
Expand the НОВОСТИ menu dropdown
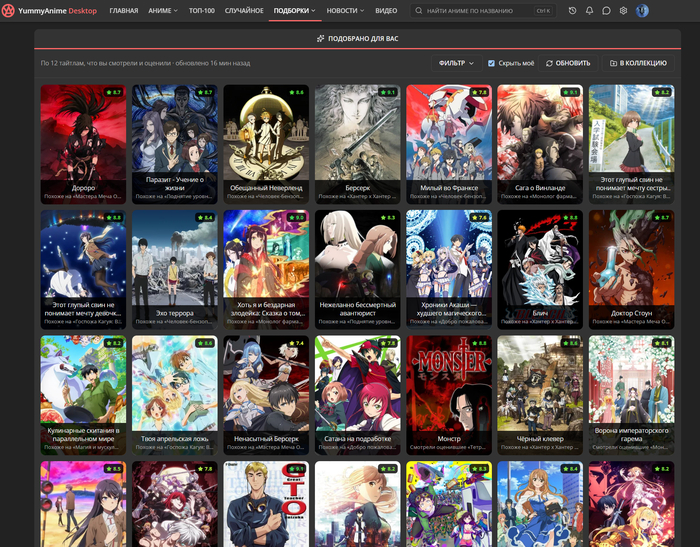345,11
